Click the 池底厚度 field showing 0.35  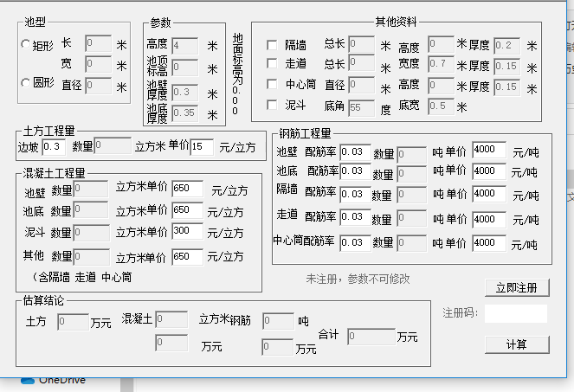click(185, 113)
